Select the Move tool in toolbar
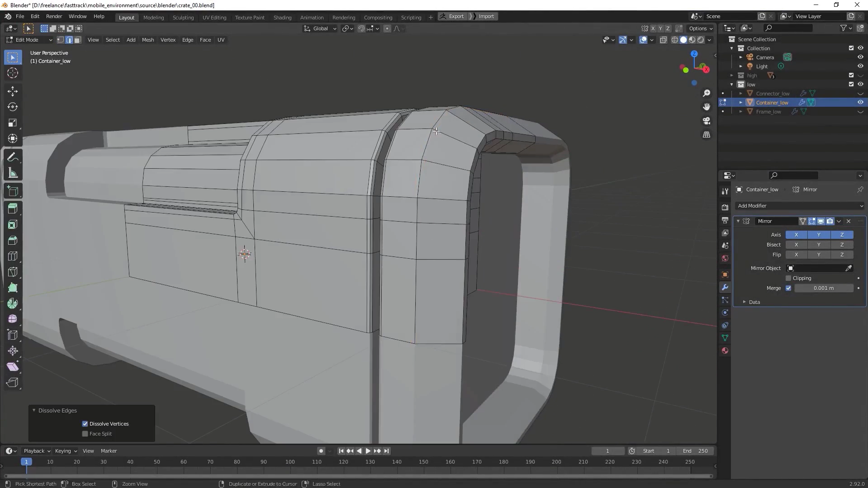 click(13, 91)
